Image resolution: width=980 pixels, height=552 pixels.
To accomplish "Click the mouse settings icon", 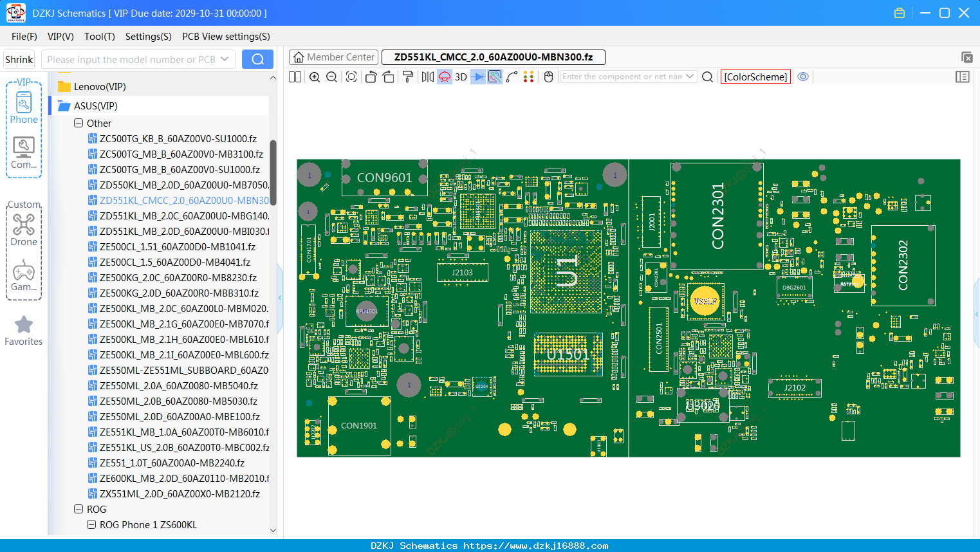I will click(549, 77).
